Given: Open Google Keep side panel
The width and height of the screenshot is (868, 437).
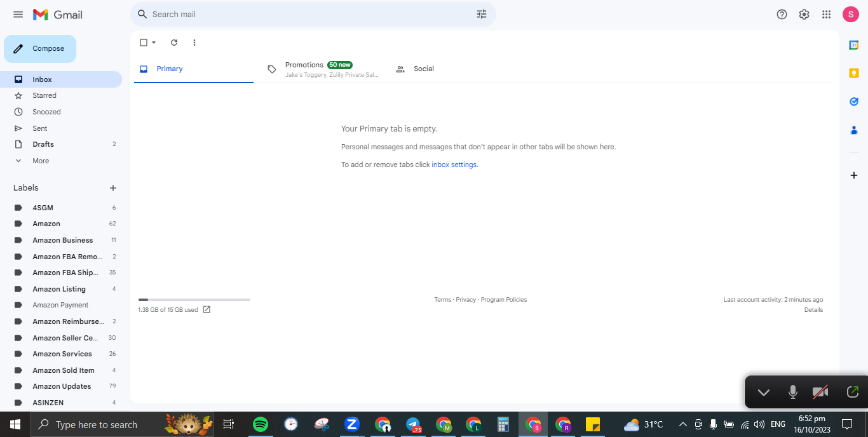Looking at the screenshot, I should click(x=854, y=73).
